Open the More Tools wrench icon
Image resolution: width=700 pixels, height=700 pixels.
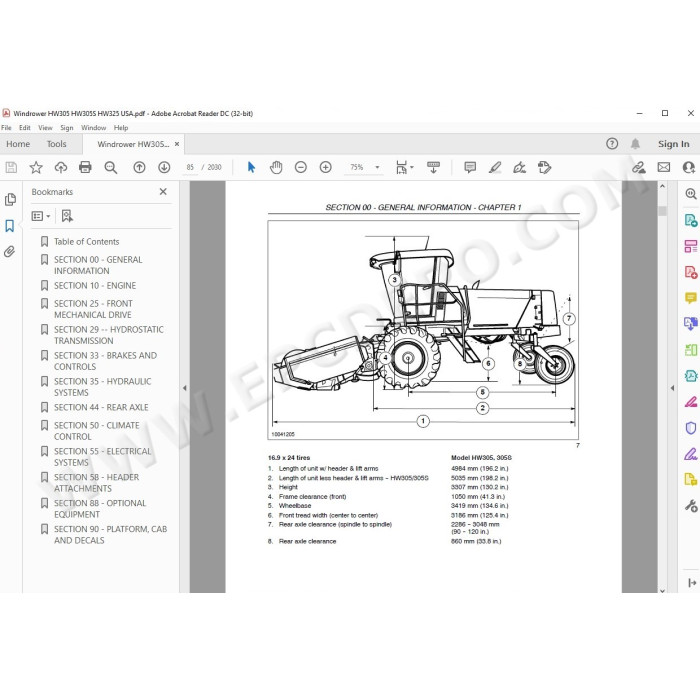(x=691, y=506)
